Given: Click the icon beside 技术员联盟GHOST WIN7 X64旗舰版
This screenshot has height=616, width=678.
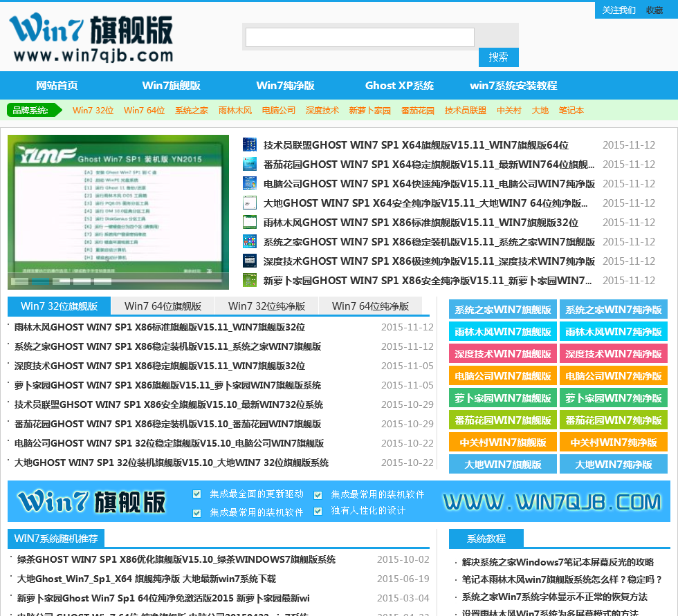Looking at the screenshot, I should pyautogui.click(x=250, y=144).
